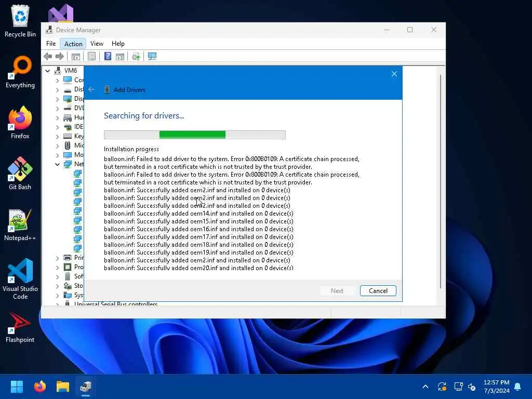Toggle the Show/Hide Action Pane toolbar icon
The height and width of the screenshot is (399, 532).
[120, 56]
